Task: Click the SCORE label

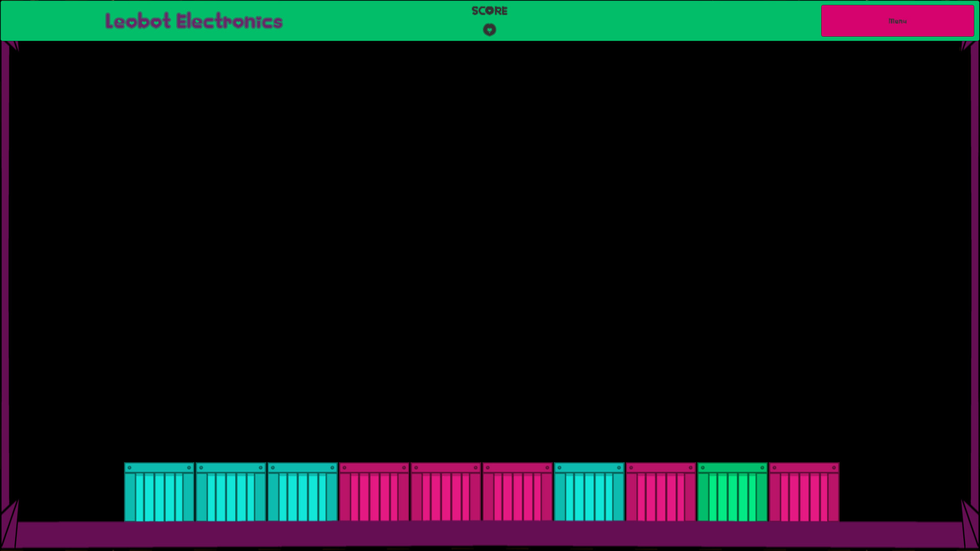Action: tap(489, 10)
